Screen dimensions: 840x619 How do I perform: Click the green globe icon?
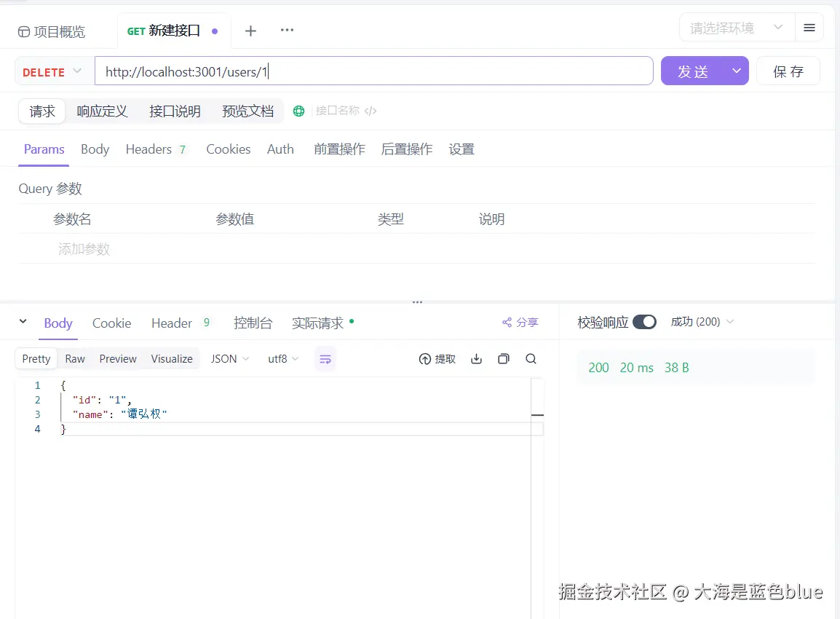[298, 111]
